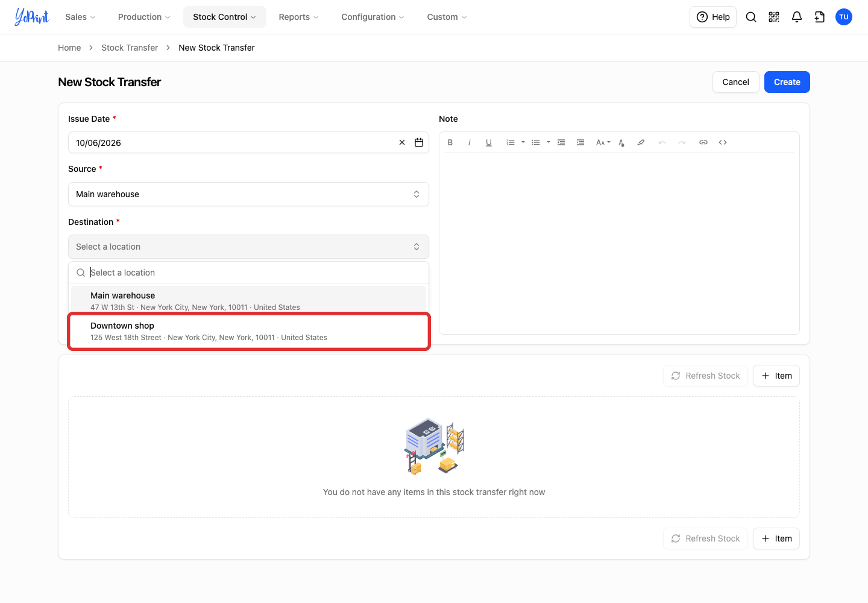The height and width of the screenshot is (603, 868).
Task: Open the text color picker in Note toolbar
Action: tap(621, 142)
